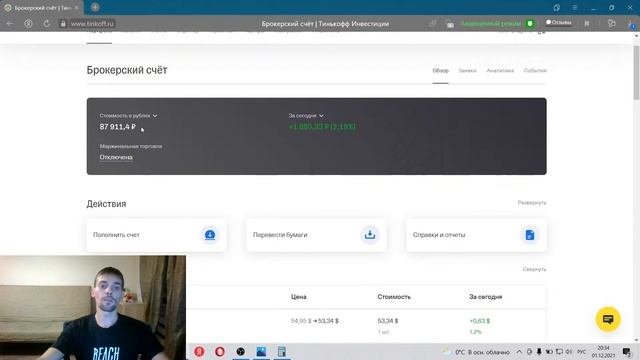Click Свернуть above the positions table
The height and width of the screenshot is (360, 640).
[x=534, y=269]
